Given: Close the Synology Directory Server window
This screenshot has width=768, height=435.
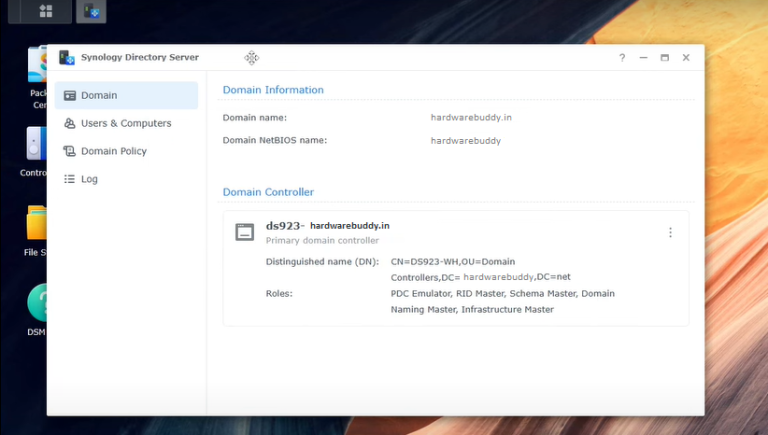Looking at the screenshot, I should click(686, 58).
